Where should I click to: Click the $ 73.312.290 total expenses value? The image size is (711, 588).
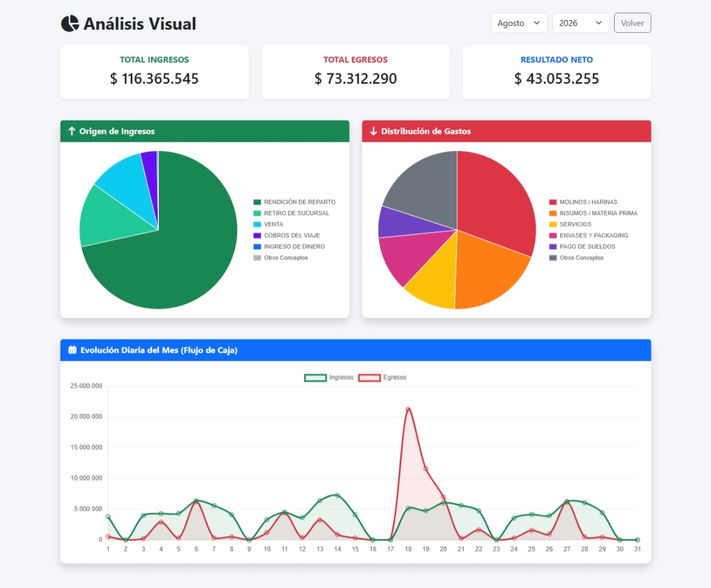(x=355, y=79)
